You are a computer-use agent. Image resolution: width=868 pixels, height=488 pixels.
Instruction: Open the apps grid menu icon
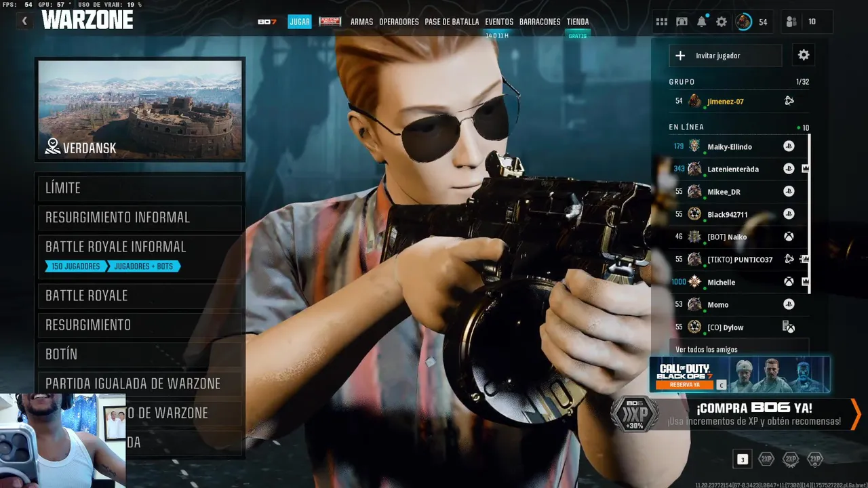click(662, 22)
